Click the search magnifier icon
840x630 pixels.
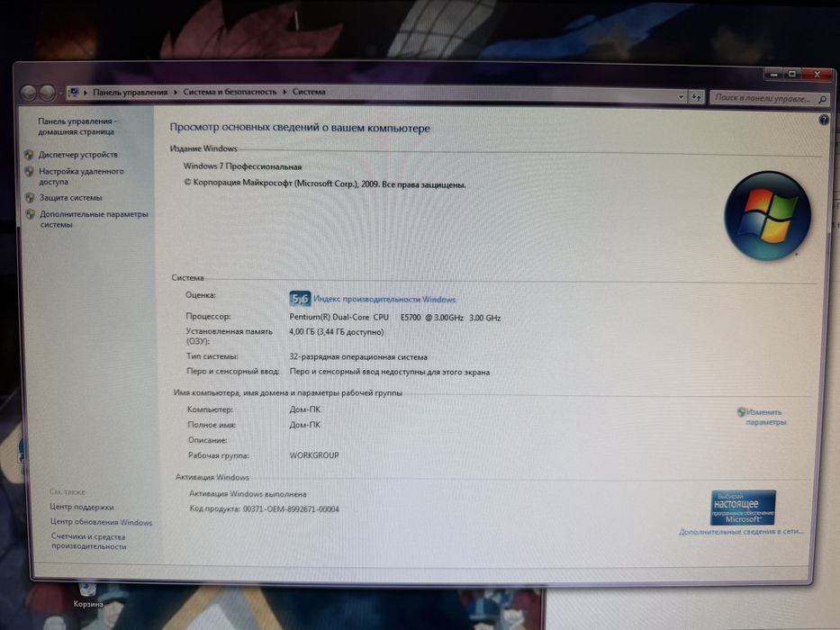(x=822, y=99)
